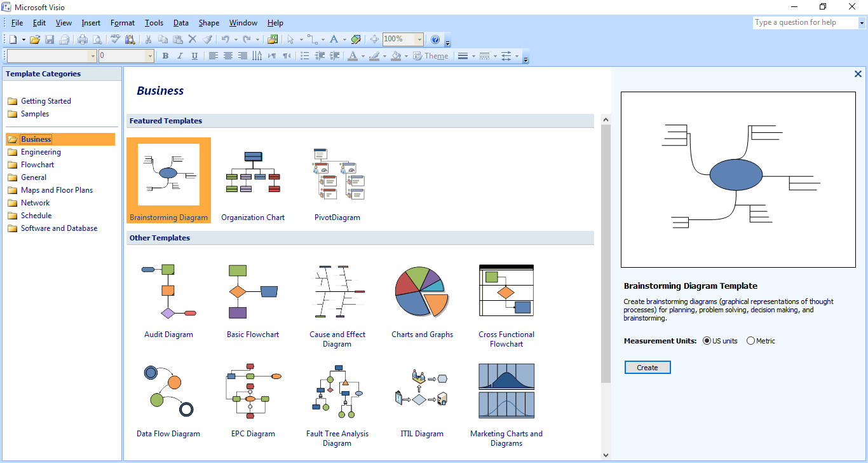The width and height of the screenshot is (868, 463).
Task: Click the Undo arrow icon
Action: coord(225,39)
